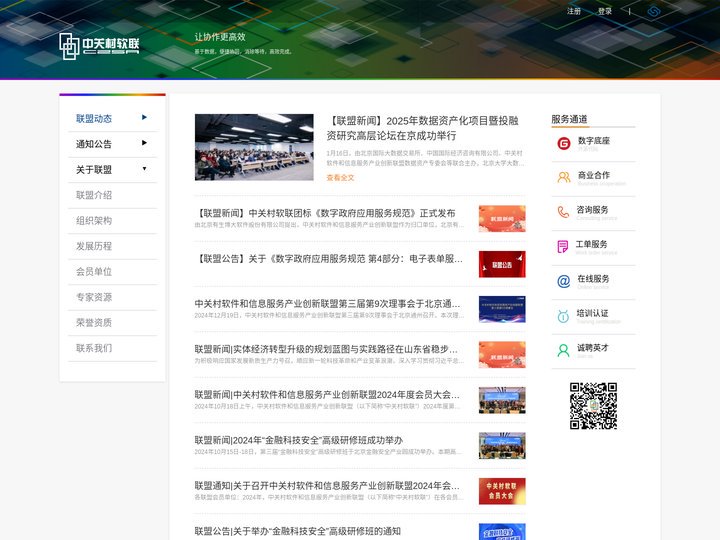Open the 数字底座 service icon
Image resolution: width=720 pixels, height=540 pixels.
pyautogui.click(x=563, y=143)
